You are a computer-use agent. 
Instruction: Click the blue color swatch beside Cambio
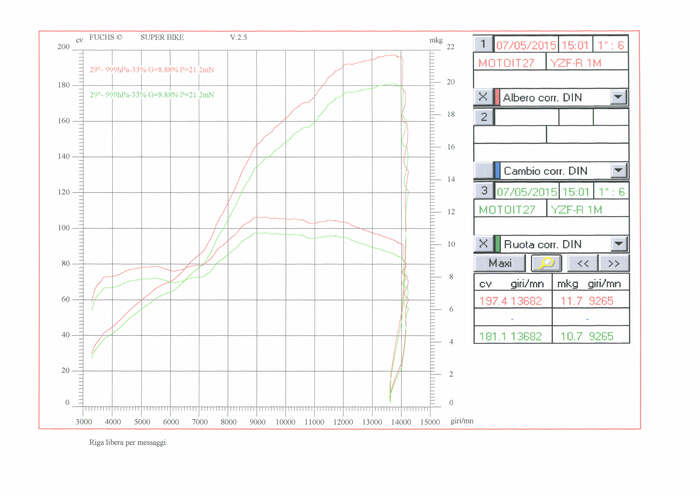click(497, 171)
